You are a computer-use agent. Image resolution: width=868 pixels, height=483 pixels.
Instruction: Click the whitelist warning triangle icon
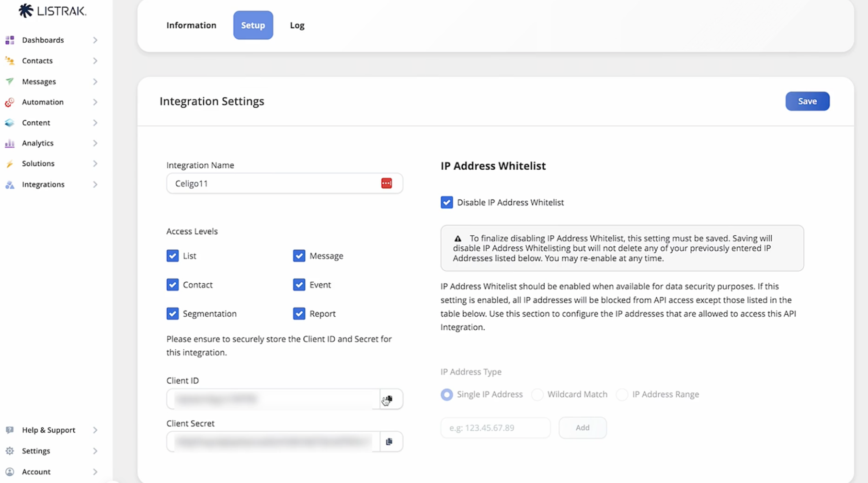458,238
